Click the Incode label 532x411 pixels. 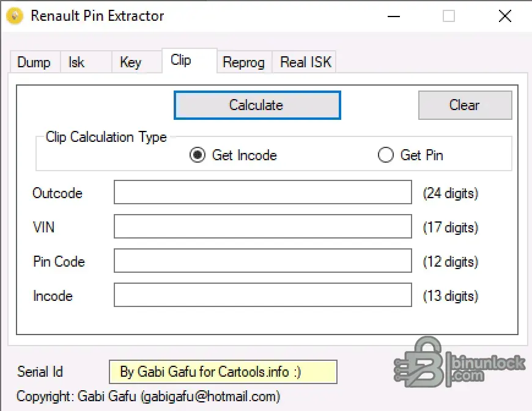click(x=53, y=296)
